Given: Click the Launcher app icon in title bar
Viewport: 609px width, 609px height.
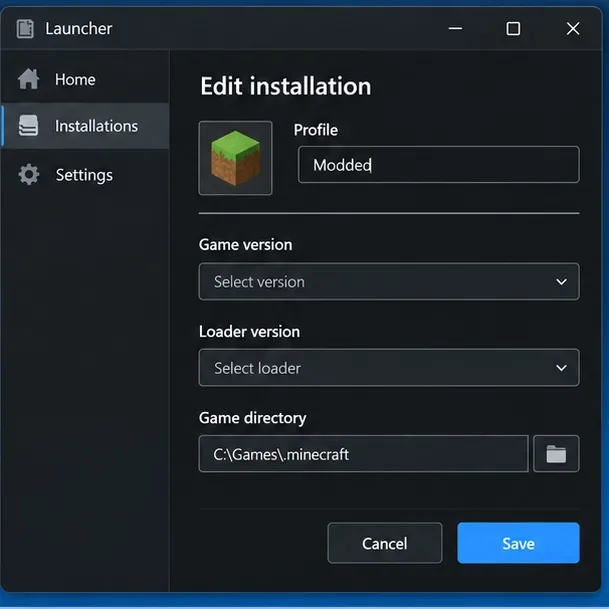Looking at the screenshot, I should pos(25,29).
